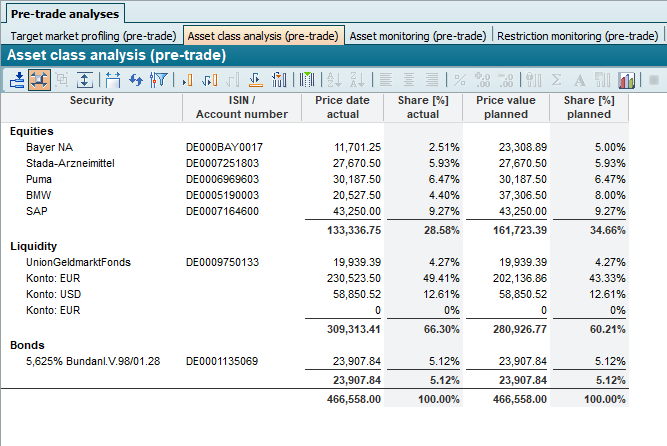Click the Pre-trade analyses main tab
This screenshot has height=446, width=667.
(x=64, y=13)
